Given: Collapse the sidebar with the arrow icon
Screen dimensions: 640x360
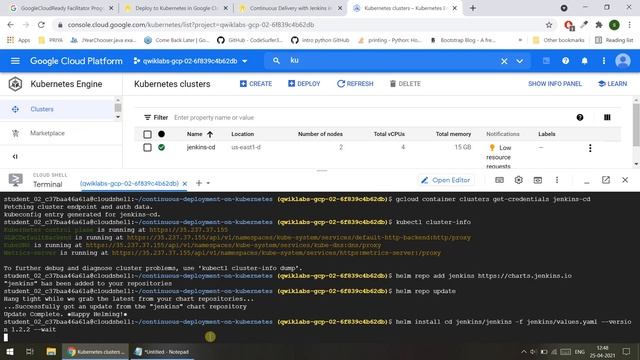Looking at the screenshot, I should (15, 157).
